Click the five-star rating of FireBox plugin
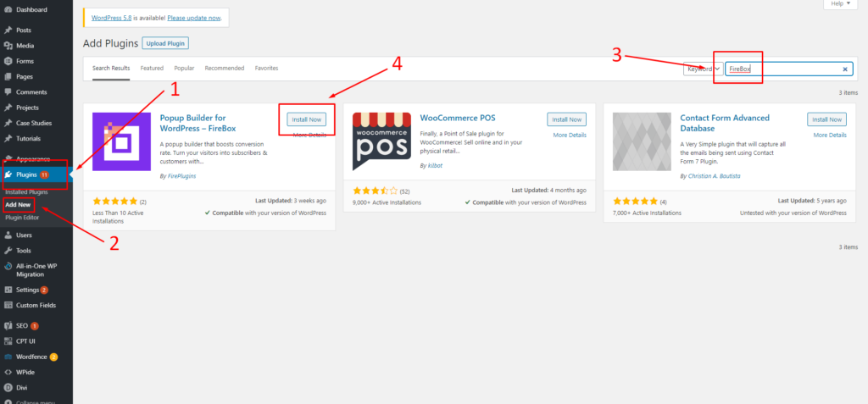The height and width of the screenshot is (404, 868). 115,202
